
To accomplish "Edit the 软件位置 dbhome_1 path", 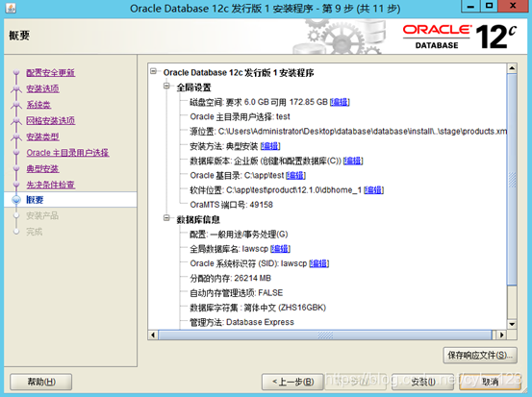I will tap(373, 190).
